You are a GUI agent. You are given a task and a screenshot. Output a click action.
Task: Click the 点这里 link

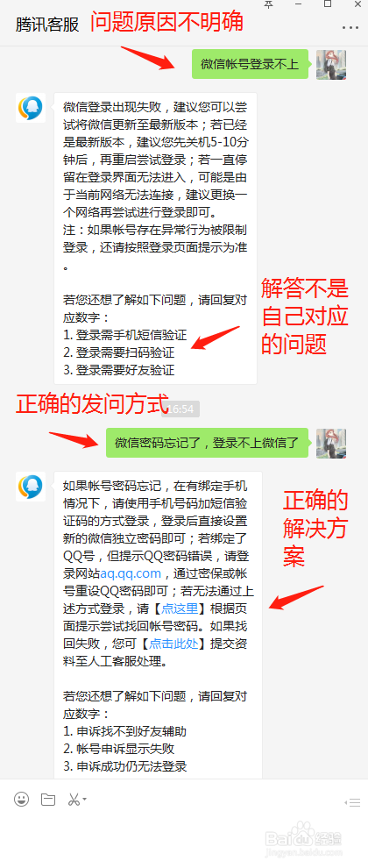point(180,609)
